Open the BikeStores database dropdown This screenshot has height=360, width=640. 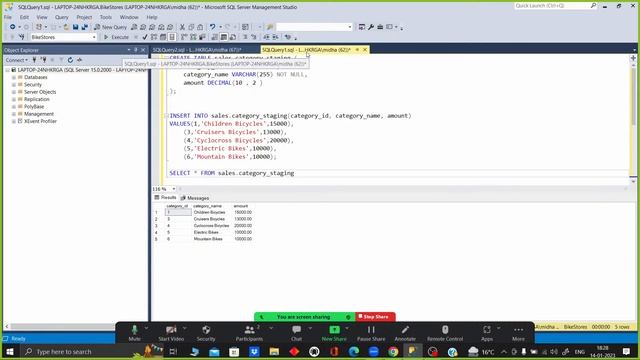coord(94,37)
